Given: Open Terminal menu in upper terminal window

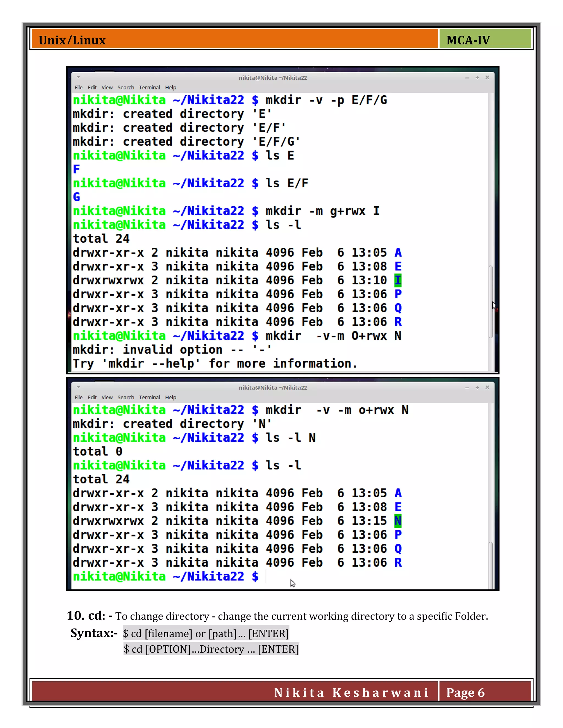Looking at the screenshot, I should [150, 87].
